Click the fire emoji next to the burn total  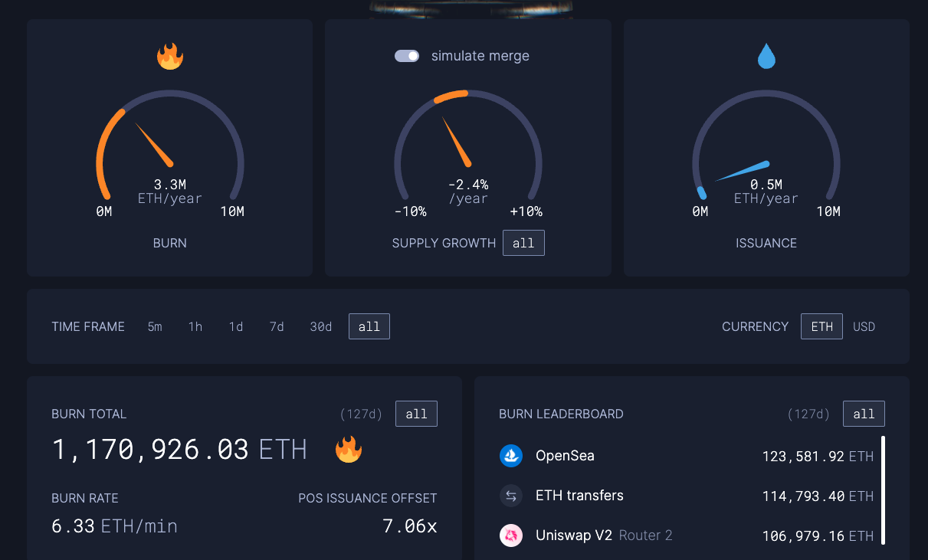[x=349, y=450]
